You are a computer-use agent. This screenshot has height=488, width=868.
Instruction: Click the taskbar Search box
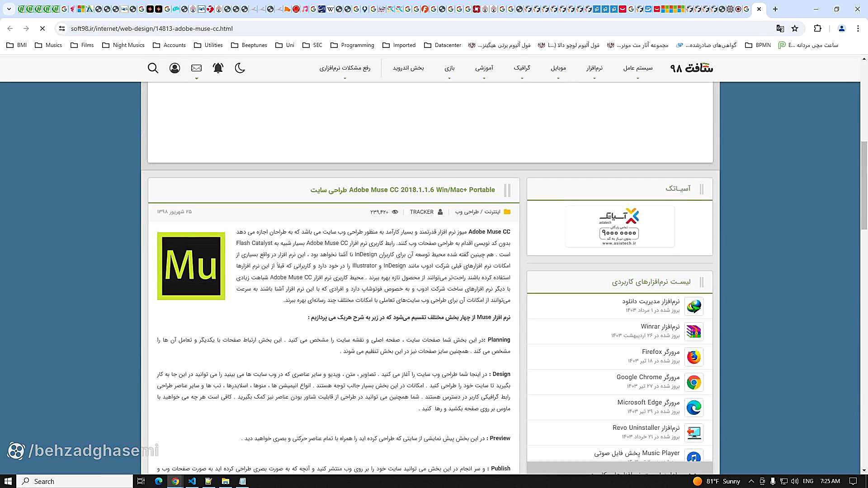pos(75,481)
